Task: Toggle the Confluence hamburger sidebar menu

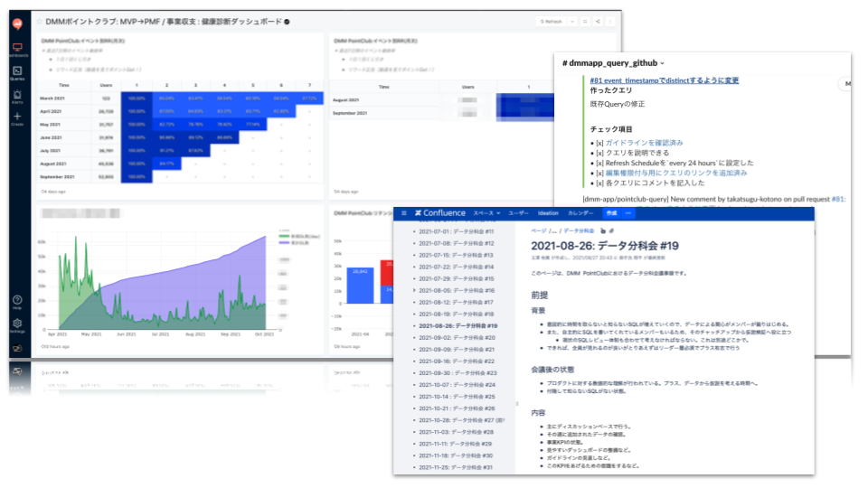Action: (404, 213)
